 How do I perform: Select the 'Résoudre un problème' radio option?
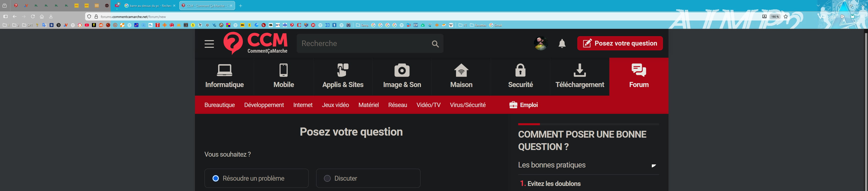pyautogui.click(x=216, y=178)
